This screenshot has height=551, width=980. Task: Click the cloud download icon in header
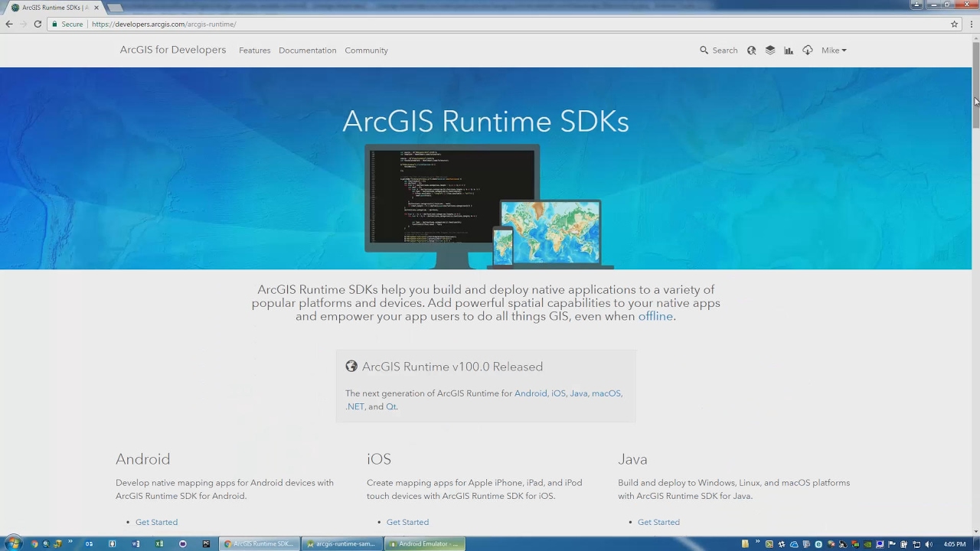point(808,51)
